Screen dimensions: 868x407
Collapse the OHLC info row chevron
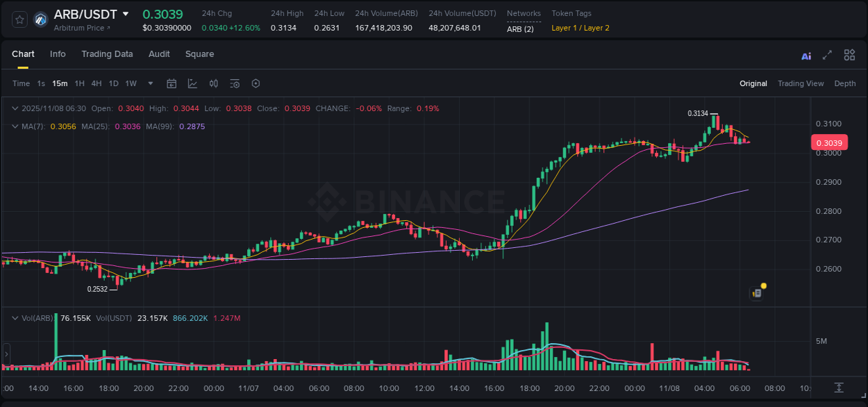point(15,108)
